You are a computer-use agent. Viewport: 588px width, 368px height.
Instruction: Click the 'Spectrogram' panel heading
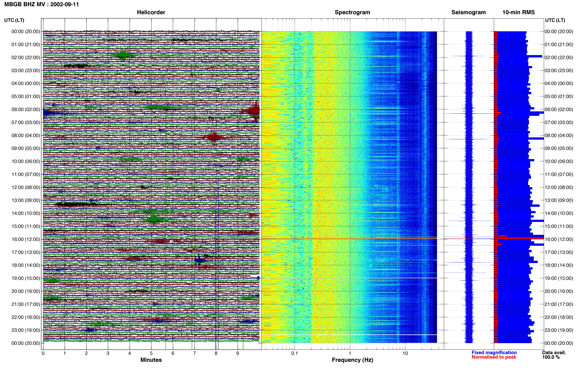(x=352, y=12)
